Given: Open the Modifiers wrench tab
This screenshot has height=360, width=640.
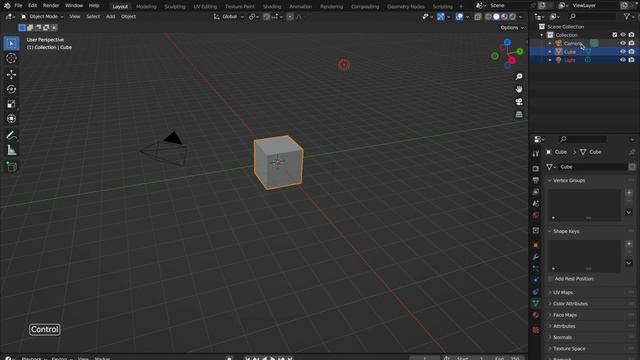Looking at the screenshot, I should click(536, 257).
